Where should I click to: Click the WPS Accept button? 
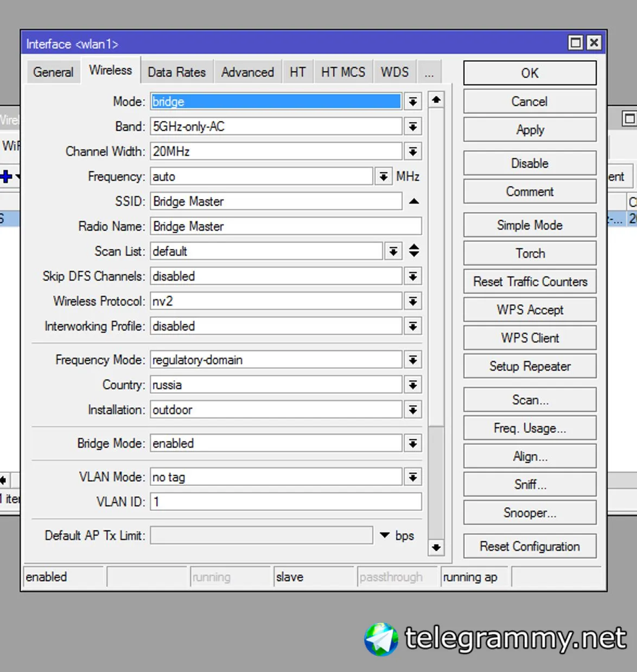pos(530,310)
